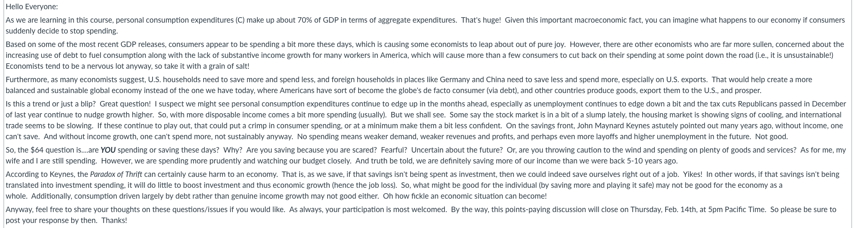
Task: Click the bold italic word 'YOU'
Action: (x=108, y=150)
